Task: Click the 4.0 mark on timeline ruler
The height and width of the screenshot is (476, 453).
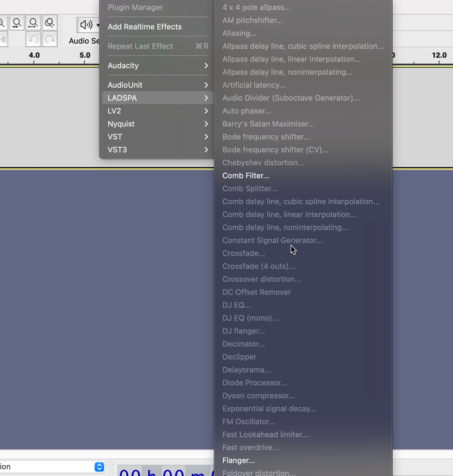Action: coord(34,55)
